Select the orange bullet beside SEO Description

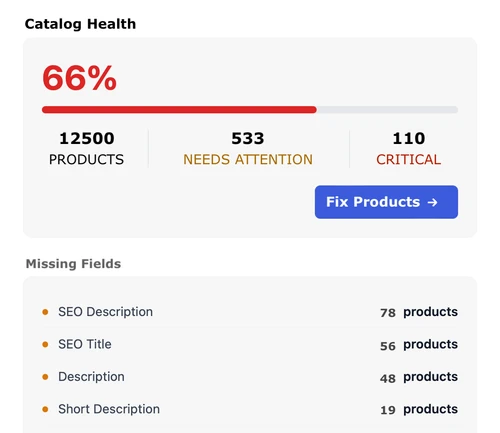pyautogui.click(x=45, y=312)
